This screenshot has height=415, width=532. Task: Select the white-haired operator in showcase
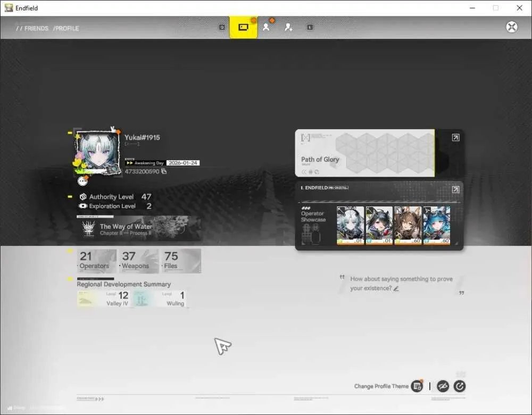(350, 225)
